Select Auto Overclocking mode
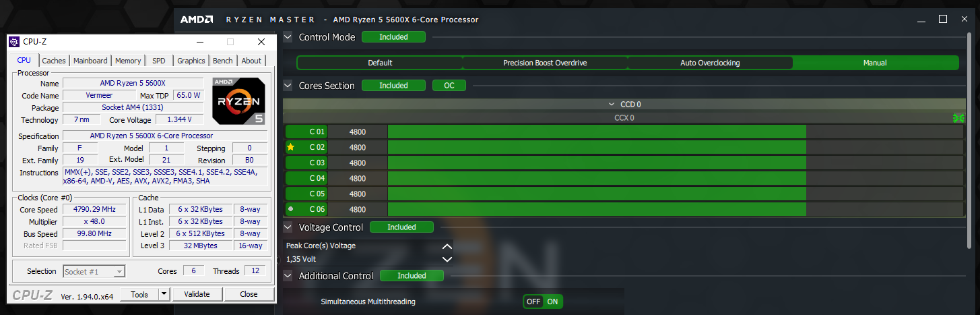The image size is (980, 315). tap(710, 63)
